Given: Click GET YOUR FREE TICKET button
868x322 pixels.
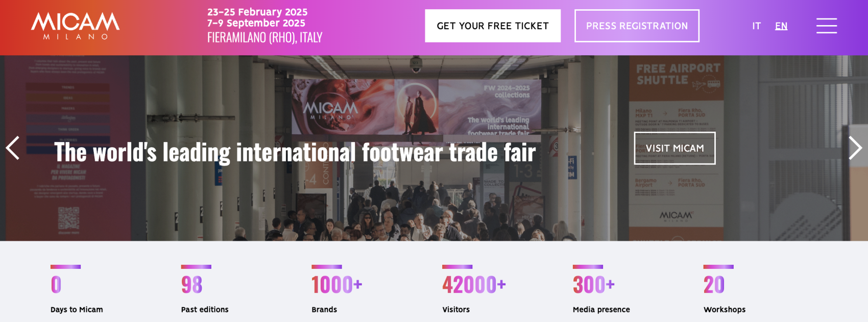Looking at the screenshot, I should tap(493, 26).
